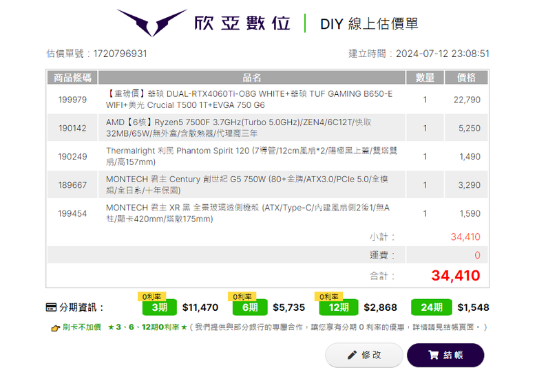Click the MONTECH XR case product name
This screenshot has height=392, width=537.
click(x=248, y=213)
